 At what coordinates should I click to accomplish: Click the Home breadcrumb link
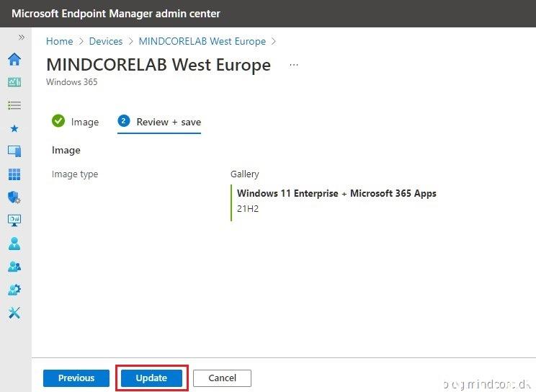(x=59, y=42)
